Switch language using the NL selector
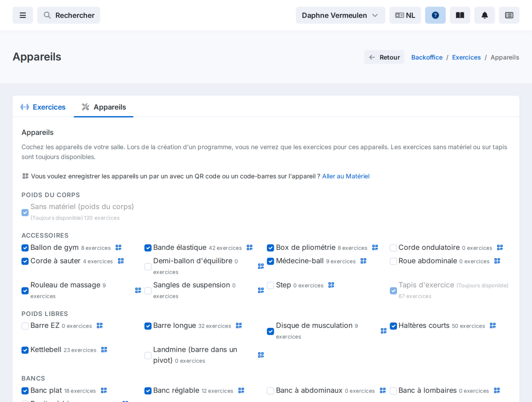The height and width of the screenshot is (402, 532). (x=405, y=15)
